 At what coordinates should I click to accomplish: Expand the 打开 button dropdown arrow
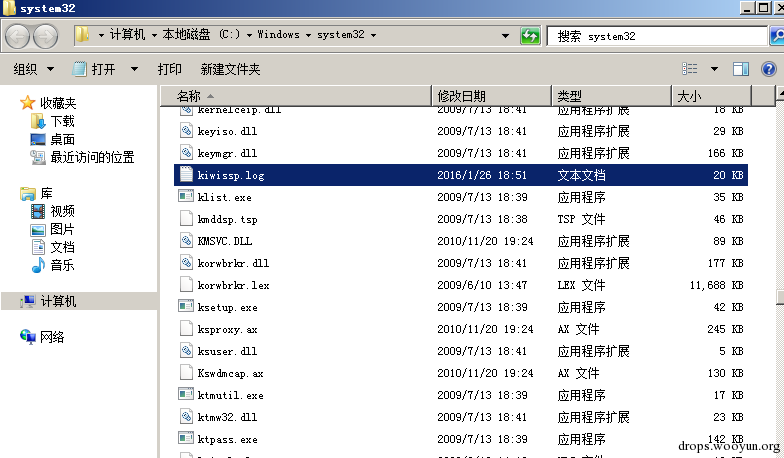click(134, 69)
